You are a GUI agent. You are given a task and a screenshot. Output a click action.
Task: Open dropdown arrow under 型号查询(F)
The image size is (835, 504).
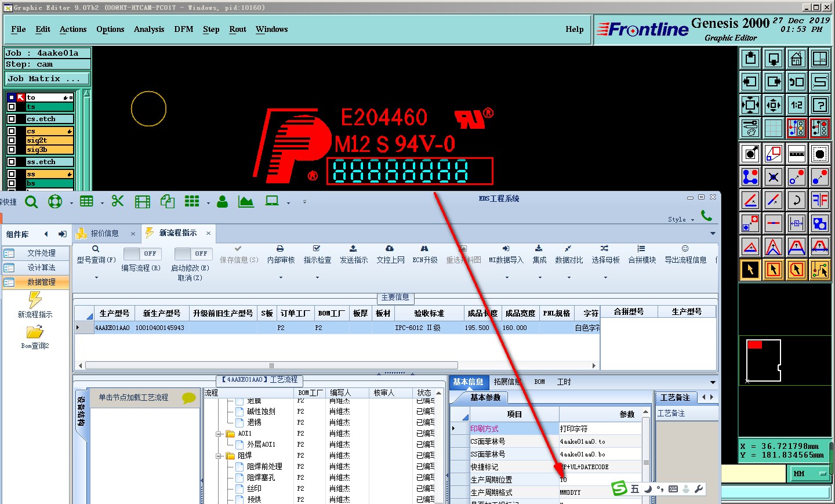(96, 277)
